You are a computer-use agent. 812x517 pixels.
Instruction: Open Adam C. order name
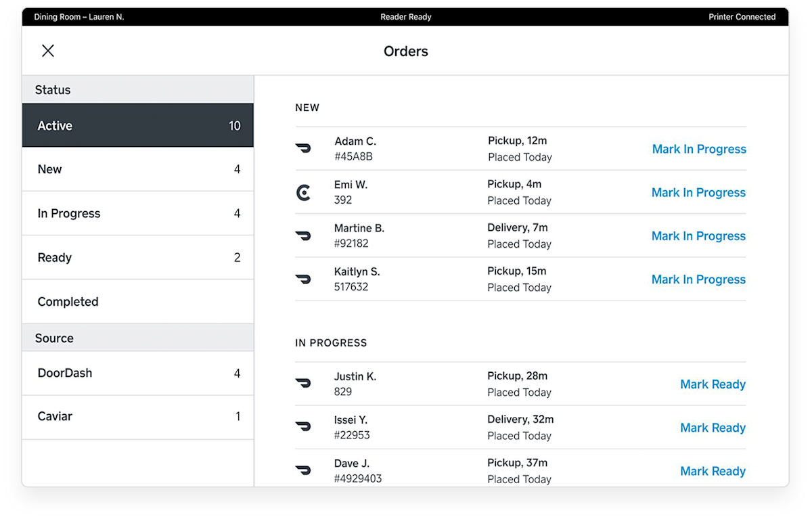tap(355, 141)
